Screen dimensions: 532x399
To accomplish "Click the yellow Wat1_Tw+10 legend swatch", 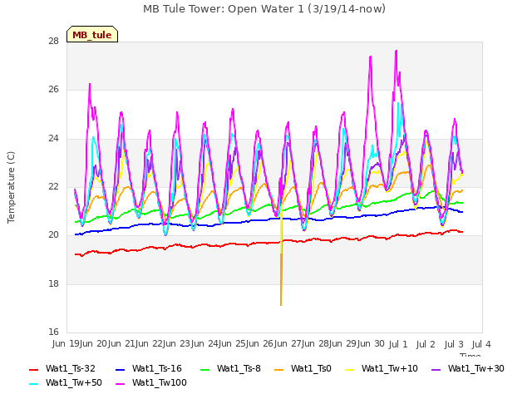I will click(x=350, y=369).
